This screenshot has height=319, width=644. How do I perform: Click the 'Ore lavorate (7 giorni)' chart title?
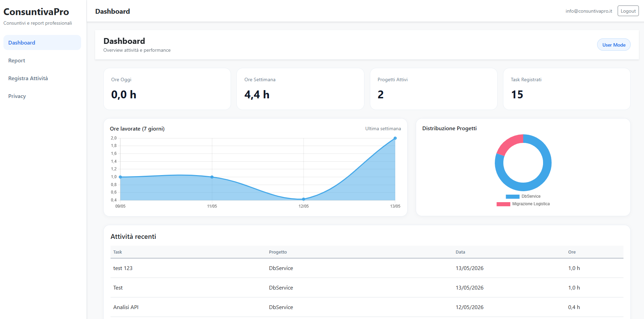click(137, 128)
